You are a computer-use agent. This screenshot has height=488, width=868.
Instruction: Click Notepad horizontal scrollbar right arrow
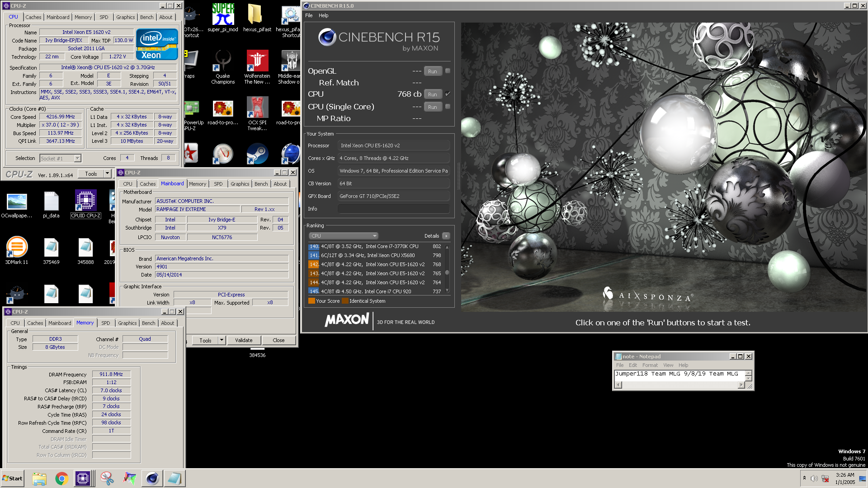tap(741, 385)
